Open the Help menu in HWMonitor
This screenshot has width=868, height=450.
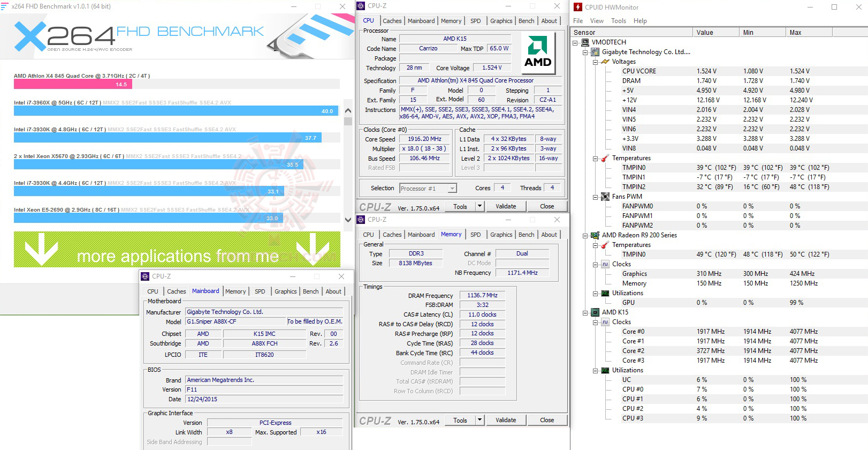pyautogui.click(x=640, y=21)
